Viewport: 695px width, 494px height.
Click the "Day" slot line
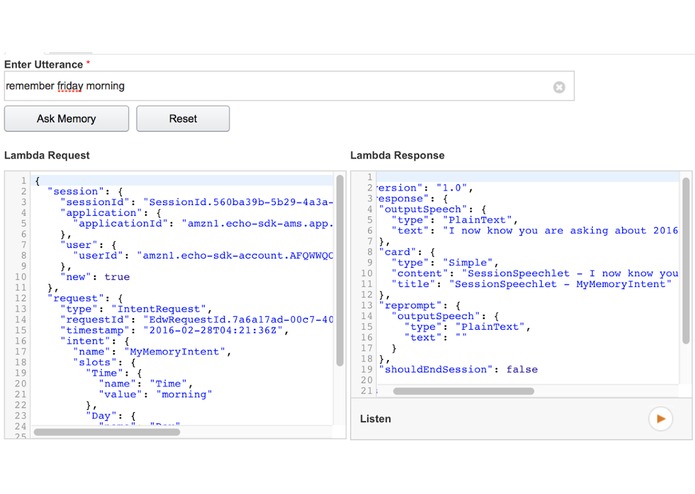click(x=111, y=416)
